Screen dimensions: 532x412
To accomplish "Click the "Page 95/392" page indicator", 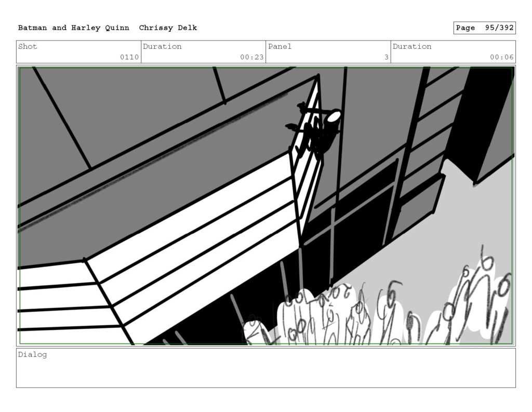I will tap(485, 28).
